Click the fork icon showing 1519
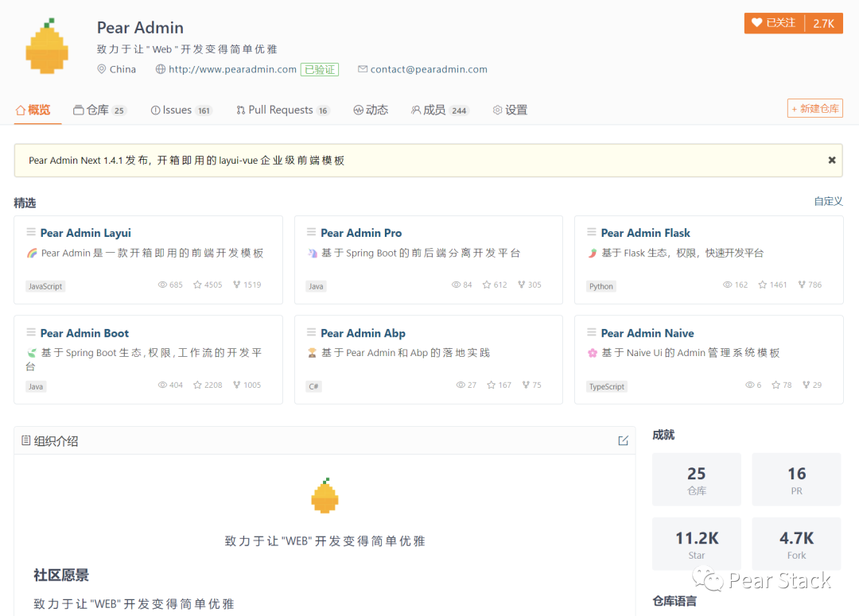 [237, 285]
